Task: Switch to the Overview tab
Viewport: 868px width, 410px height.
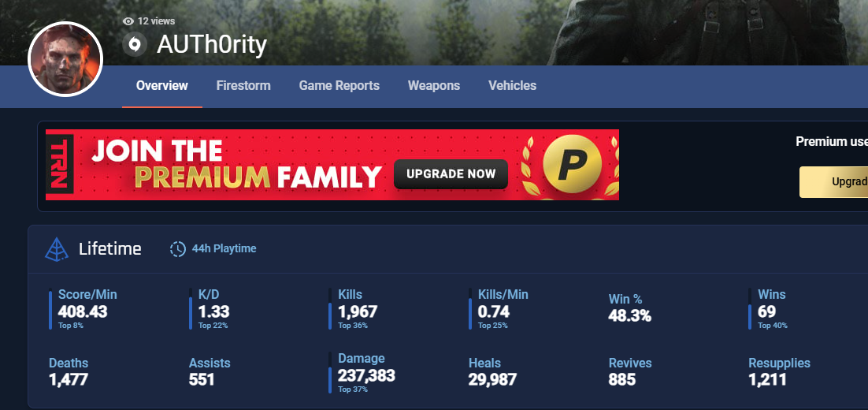Action: tap(162, 85)
